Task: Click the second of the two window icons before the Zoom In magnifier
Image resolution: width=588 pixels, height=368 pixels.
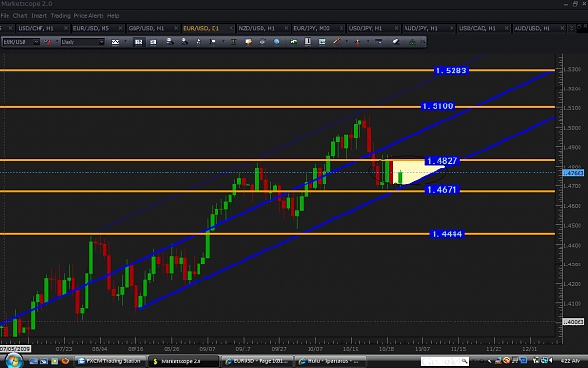Action: tap(153, 42)
